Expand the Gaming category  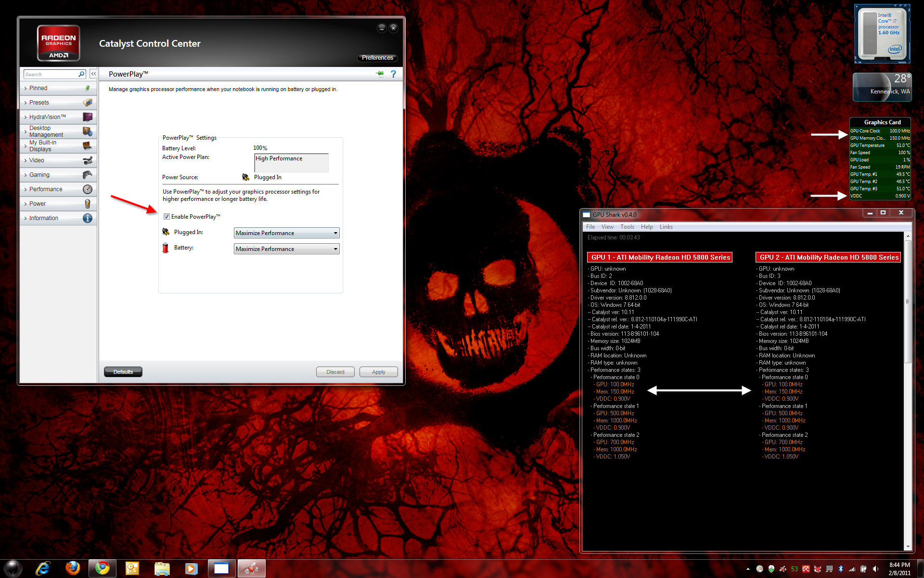coord(58,175)
